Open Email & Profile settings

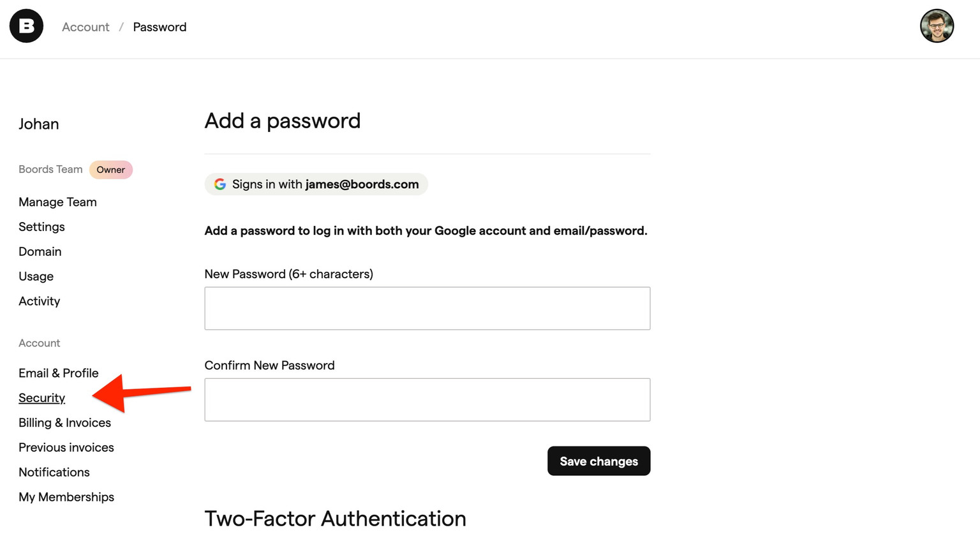point(58,373)
